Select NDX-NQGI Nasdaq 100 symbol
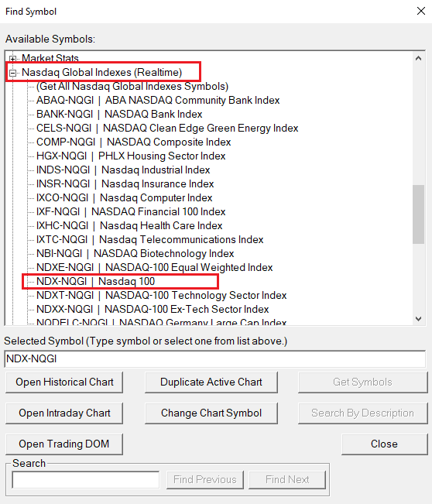 point(95,281)
